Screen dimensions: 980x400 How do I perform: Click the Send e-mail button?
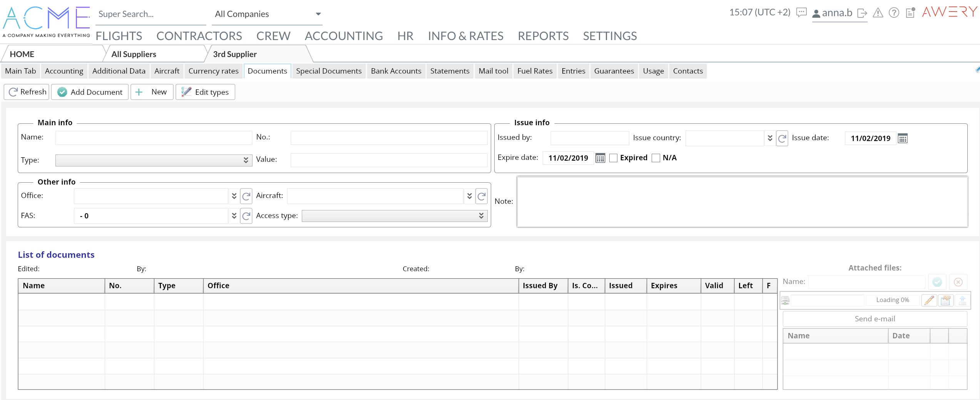[x=875, y=319]
